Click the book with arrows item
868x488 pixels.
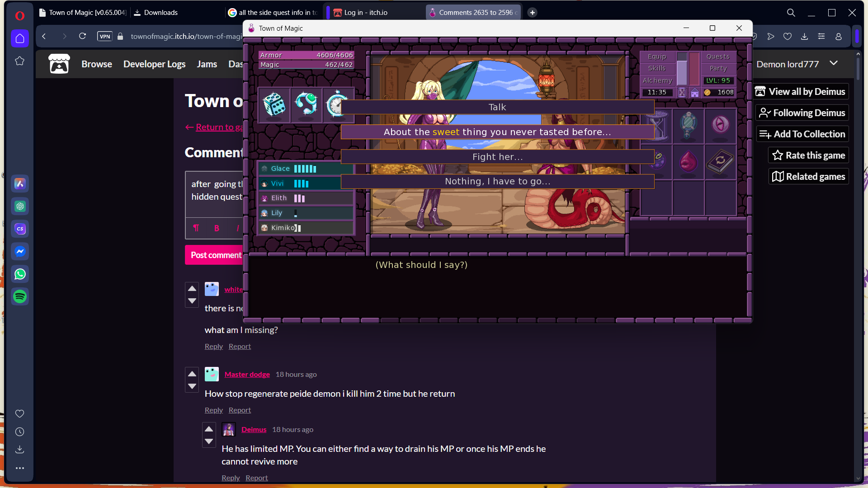(720, 161)
